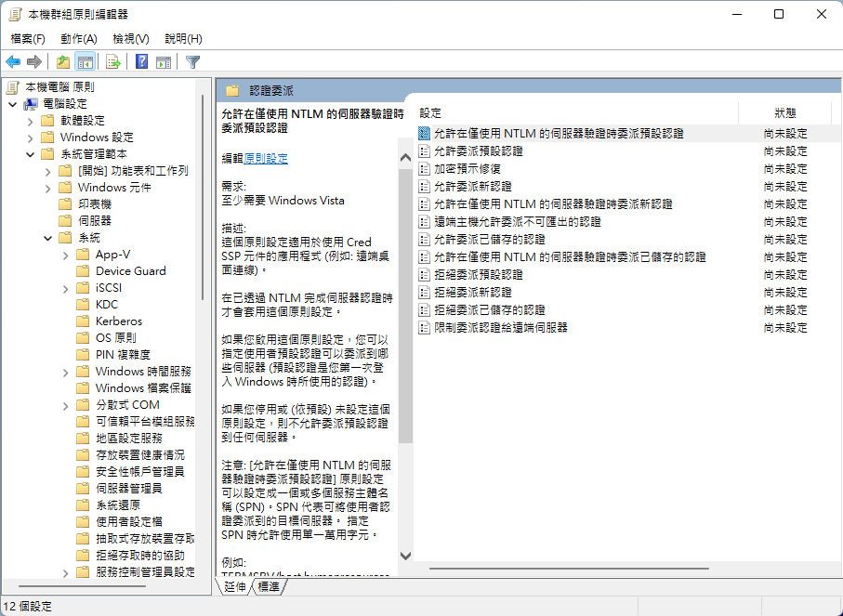
Task: Click the Back arrow toolbar icon
Action: coord(13,62)
